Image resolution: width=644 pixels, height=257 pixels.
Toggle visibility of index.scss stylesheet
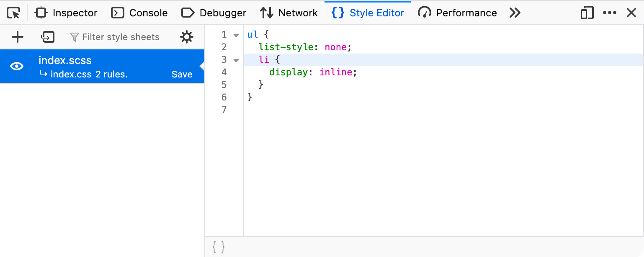(x=16, y=66)
